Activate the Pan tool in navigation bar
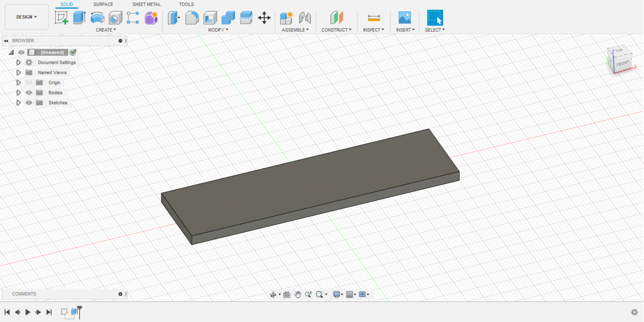This screenshot has width=644, height=322. click(298, 294)
